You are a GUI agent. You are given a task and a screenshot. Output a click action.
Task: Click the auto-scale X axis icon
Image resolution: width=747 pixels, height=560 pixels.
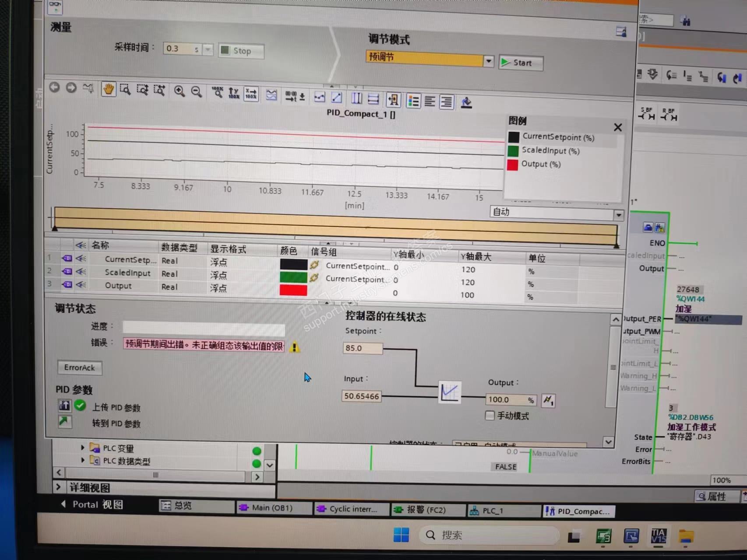pos(251,94)
